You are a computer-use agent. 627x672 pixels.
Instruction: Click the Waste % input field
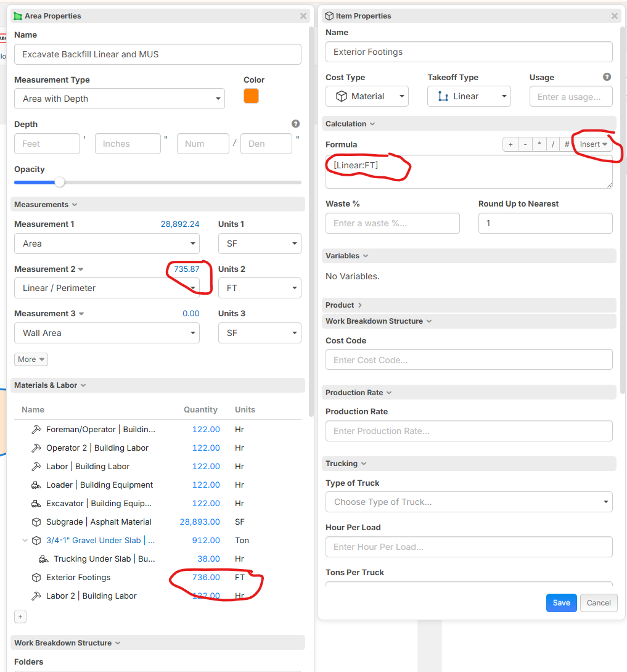392,223
